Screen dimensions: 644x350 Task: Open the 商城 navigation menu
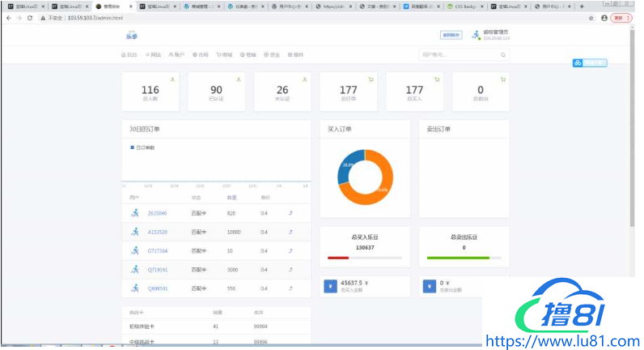coord(224,55)
